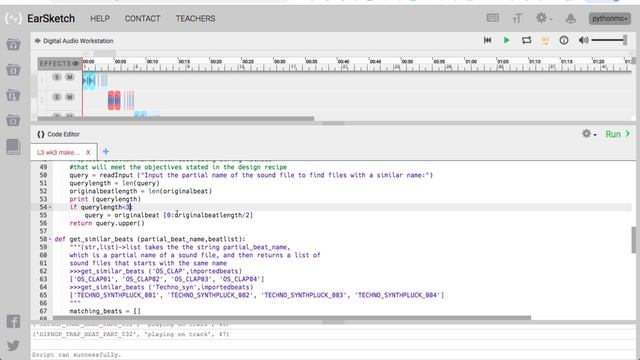This screenshot has height=360, width=640.
Task: Collapse the code fold at line 58
Action: 50,239
